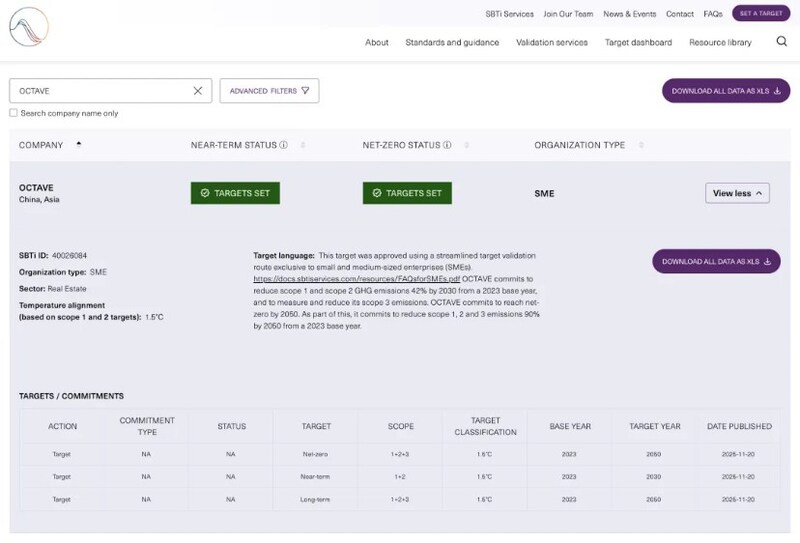Open the site search magnifier icon
The width and height of the screenshot is (800, 543).
(x=781, y=42)
